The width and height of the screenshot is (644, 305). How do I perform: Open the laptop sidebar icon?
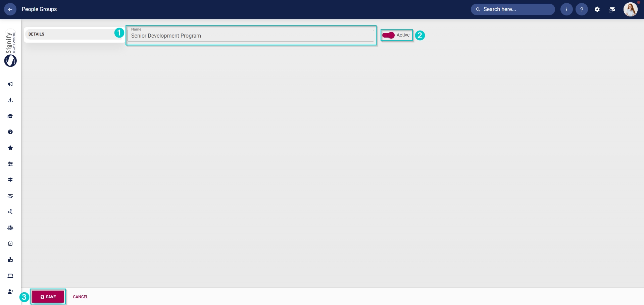pos(10,276)
